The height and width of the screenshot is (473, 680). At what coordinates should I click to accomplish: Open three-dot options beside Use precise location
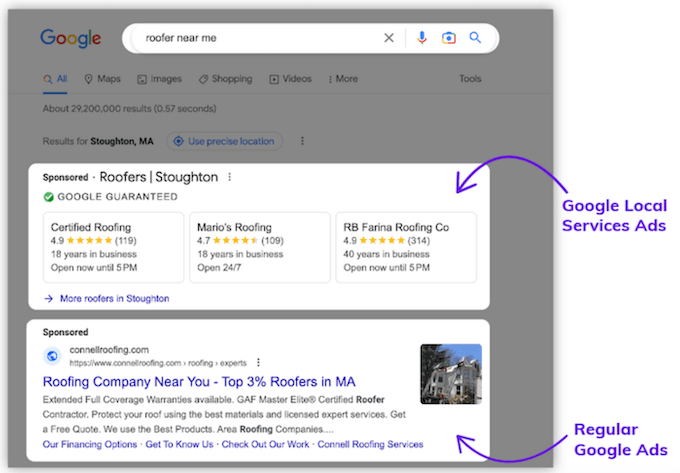302,141
